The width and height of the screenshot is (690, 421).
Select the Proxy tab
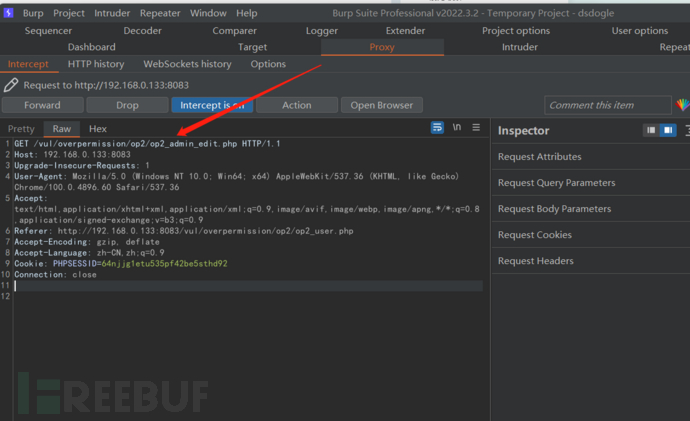[382, 47]
